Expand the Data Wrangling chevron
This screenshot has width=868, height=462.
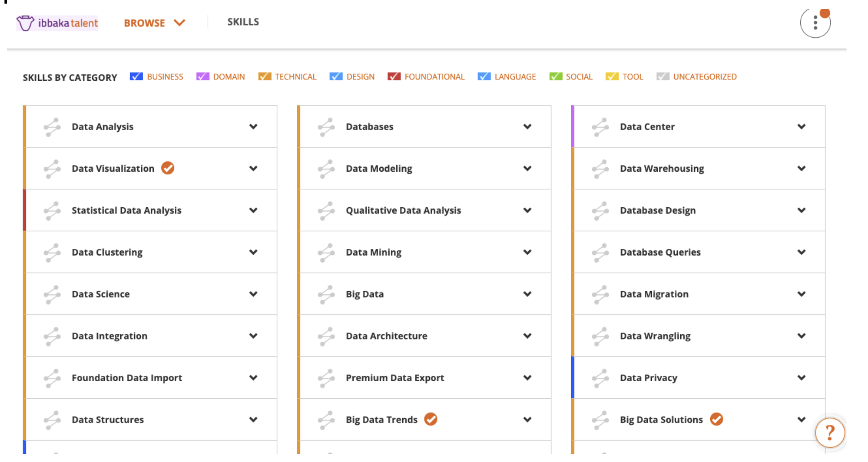[x=802, y=336]
